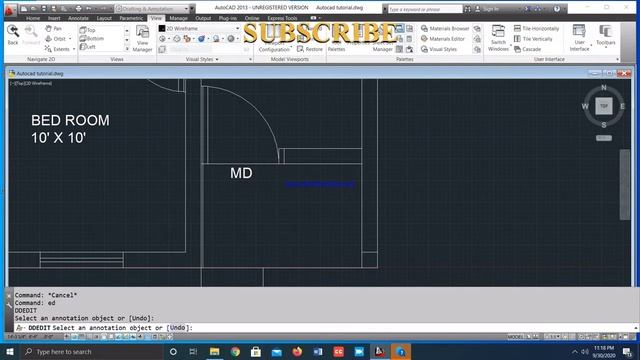640x360 pixels.
Task: Open Chrome from the taskbar
Action: click(x=235, y=351)
